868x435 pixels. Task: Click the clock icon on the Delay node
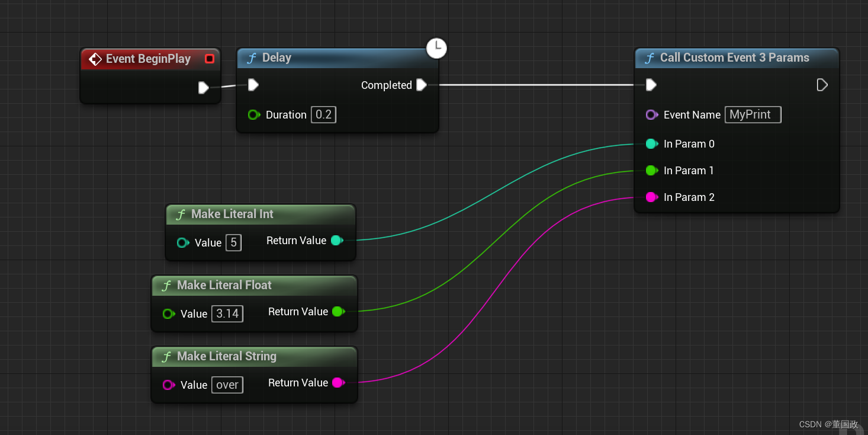click(x=436, y=48)
